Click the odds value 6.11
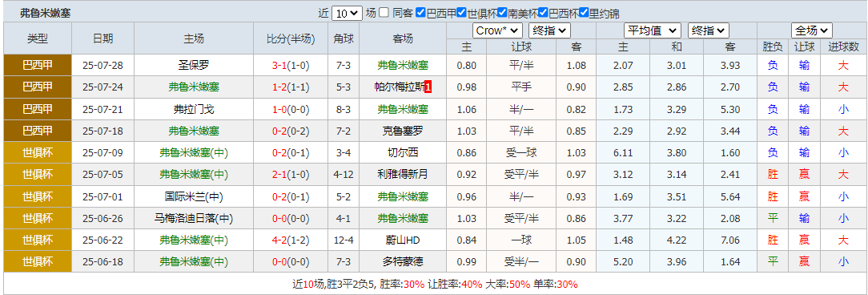This screenshot has height=295, width=868. tap(623, 153)
